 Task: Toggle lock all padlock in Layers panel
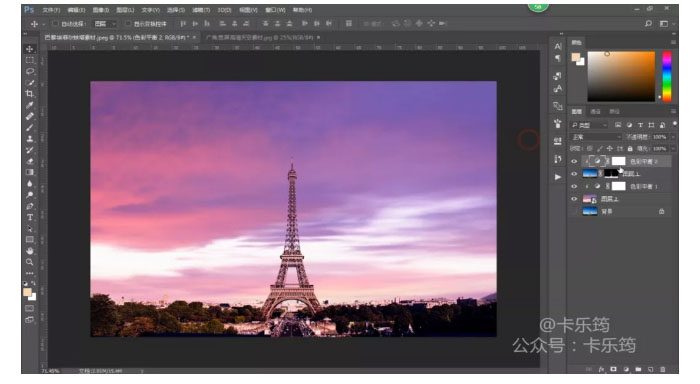(x=630, y=148)
